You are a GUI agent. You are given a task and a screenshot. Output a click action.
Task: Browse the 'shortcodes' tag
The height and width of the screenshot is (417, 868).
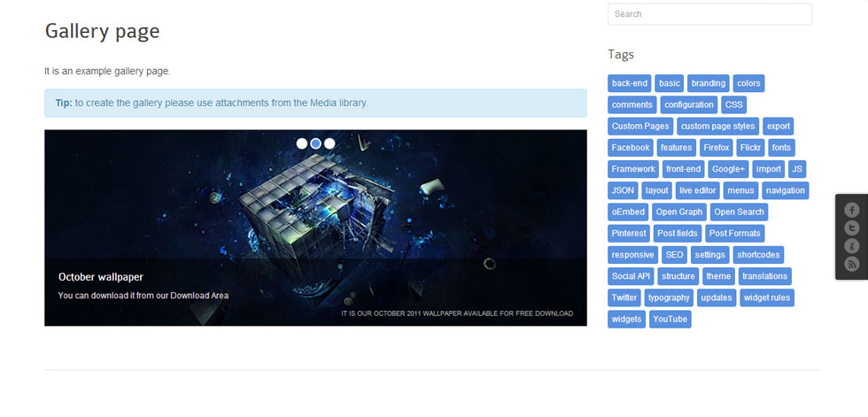coord(758,255)
